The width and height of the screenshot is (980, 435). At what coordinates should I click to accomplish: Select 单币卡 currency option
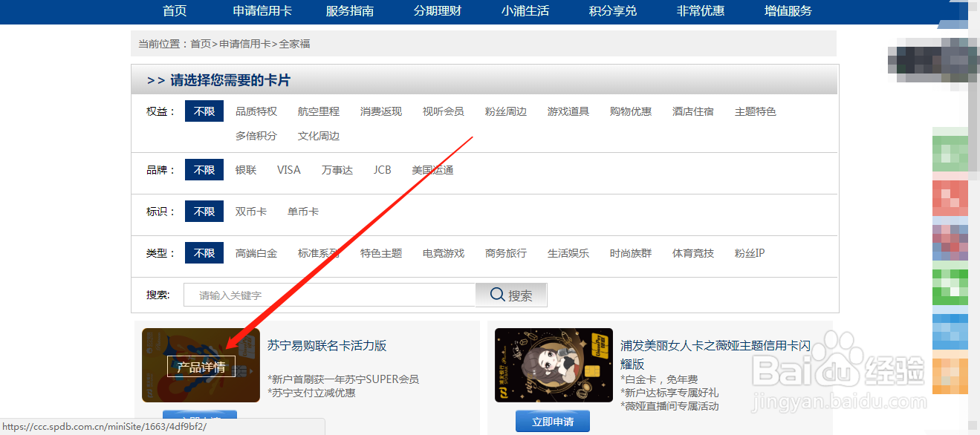click(x=303, y=212)
